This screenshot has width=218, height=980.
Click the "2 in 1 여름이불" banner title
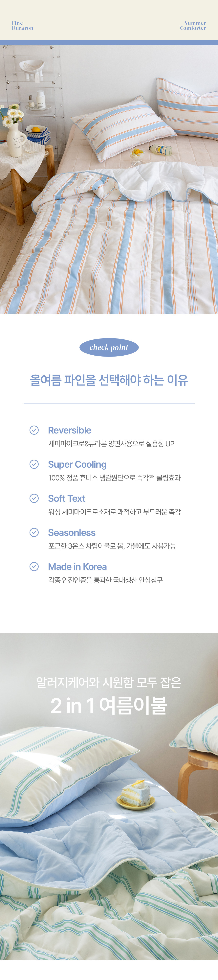(x=109, y=706)
